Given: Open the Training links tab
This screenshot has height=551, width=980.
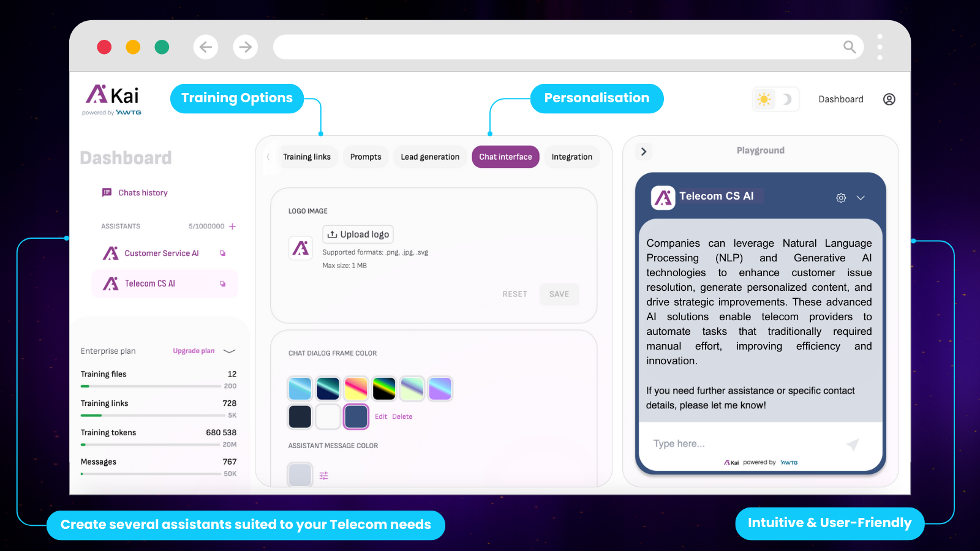Looking at the screenshot, I should 307,157.
